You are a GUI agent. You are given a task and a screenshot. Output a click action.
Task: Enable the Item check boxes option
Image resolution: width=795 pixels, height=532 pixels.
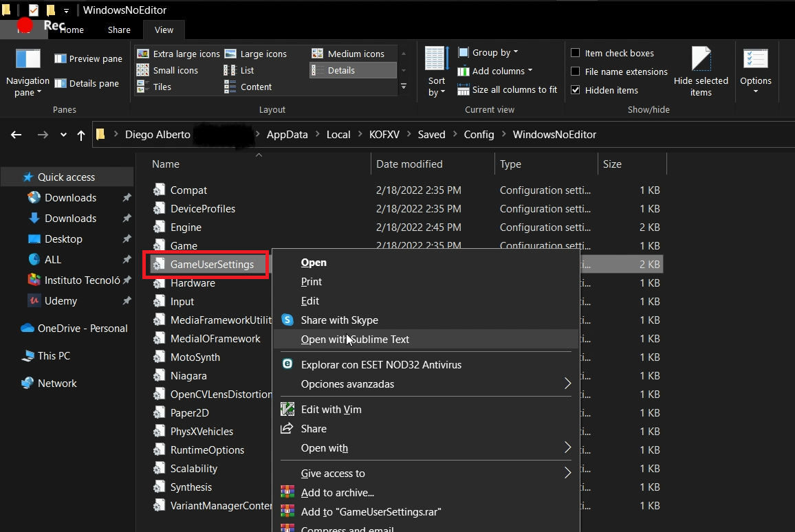tap(576, 53)
